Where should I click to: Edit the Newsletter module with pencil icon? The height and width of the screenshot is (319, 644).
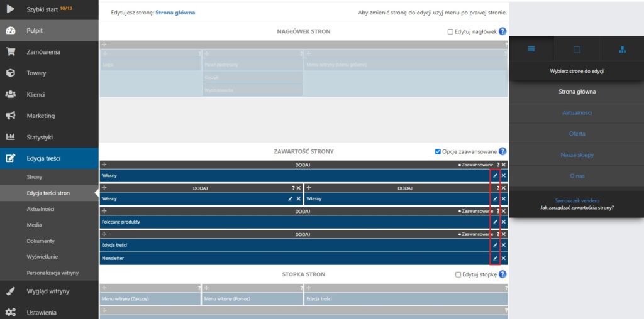pyautogui.click(x=495, y=258)
